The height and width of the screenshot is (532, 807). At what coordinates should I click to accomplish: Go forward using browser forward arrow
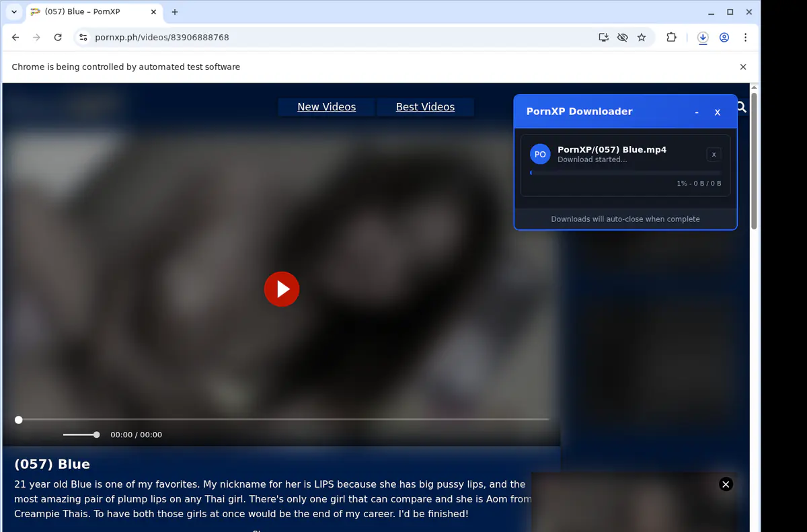[x=36, y=38]
